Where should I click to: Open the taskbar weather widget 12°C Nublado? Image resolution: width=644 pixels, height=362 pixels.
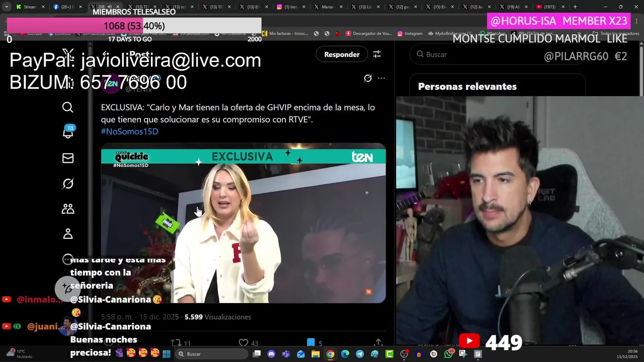(20, 354)
